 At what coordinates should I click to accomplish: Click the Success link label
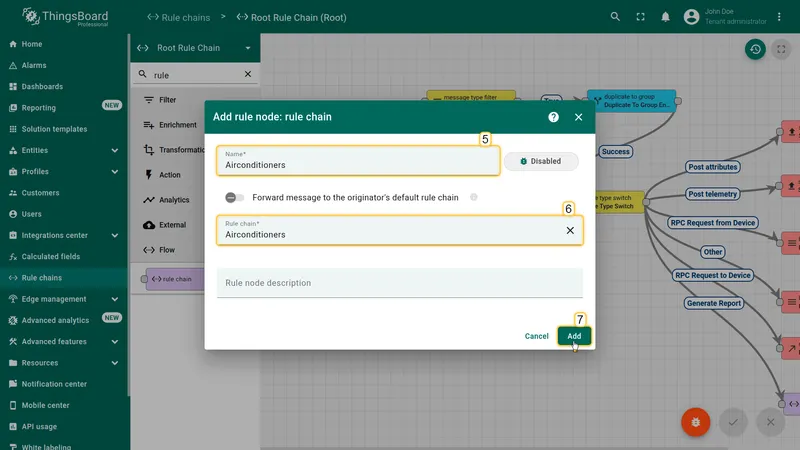point(615,152)
